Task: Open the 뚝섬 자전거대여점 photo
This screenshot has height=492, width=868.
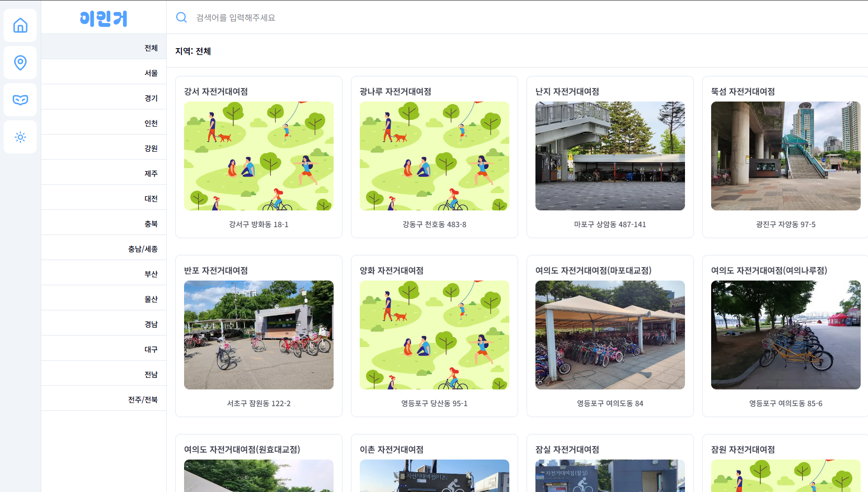Action: [x=785, y=156]
